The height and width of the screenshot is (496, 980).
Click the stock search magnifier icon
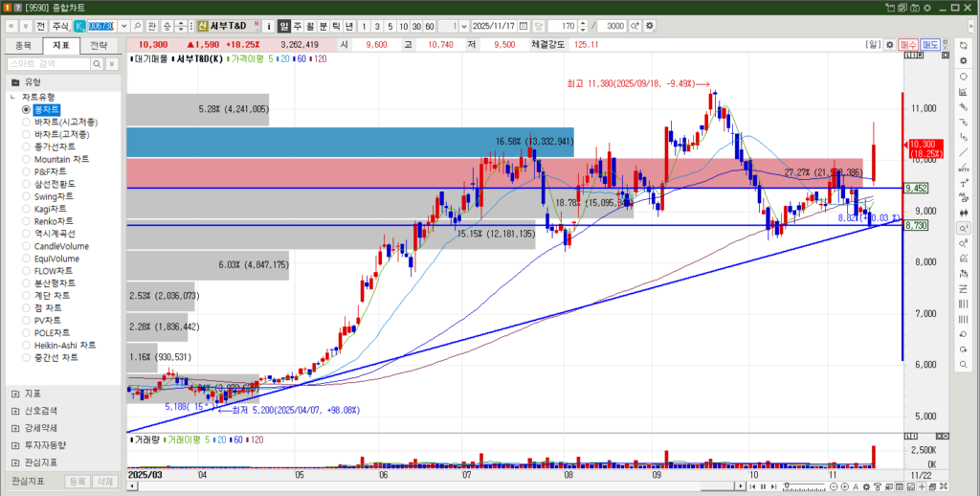[x=137, y=26]
